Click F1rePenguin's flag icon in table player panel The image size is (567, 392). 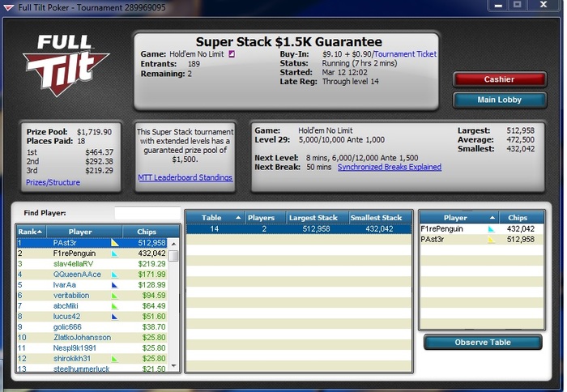(x=491, y=229)
